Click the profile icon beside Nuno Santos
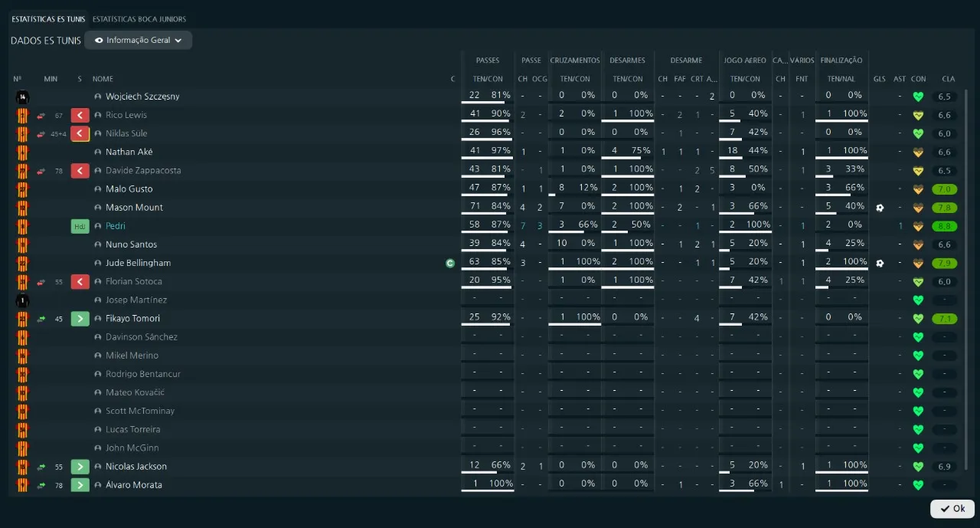 click(98, 244)
